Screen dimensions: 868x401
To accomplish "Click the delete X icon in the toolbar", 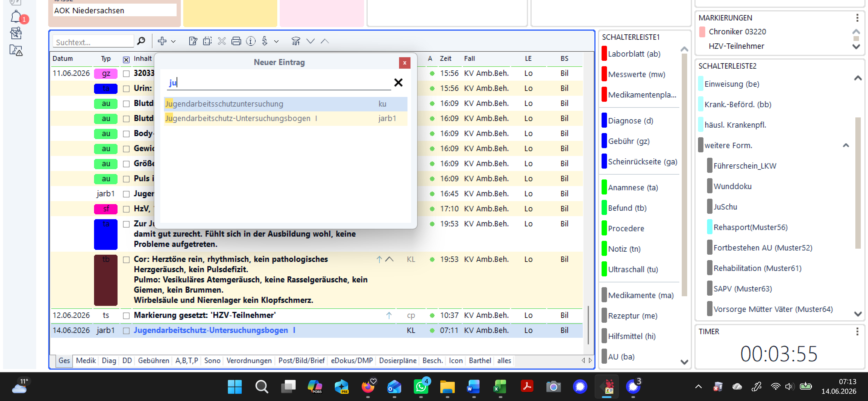I will (x=222, y=41).
